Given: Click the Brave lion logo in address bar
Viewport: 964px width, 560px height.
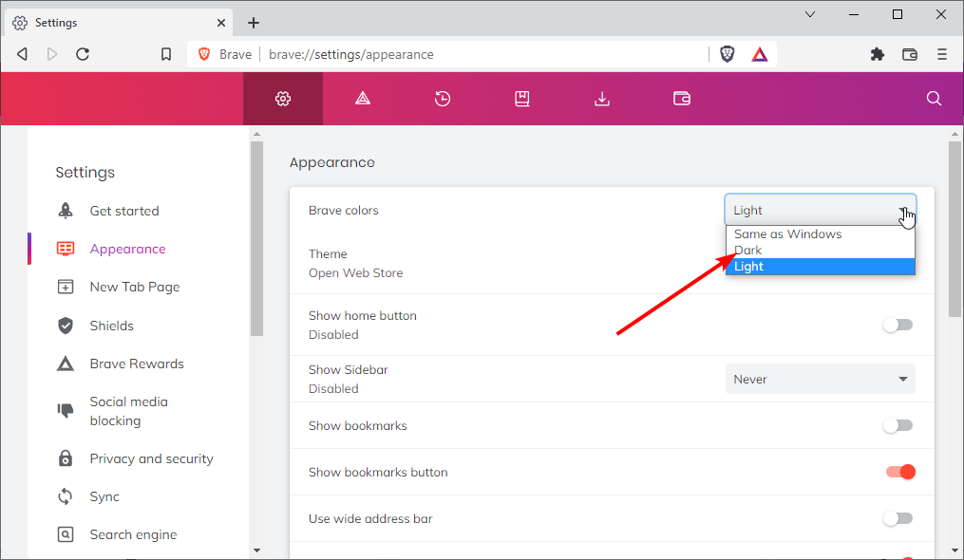Looking at the screenshot, I should [204, 54].
